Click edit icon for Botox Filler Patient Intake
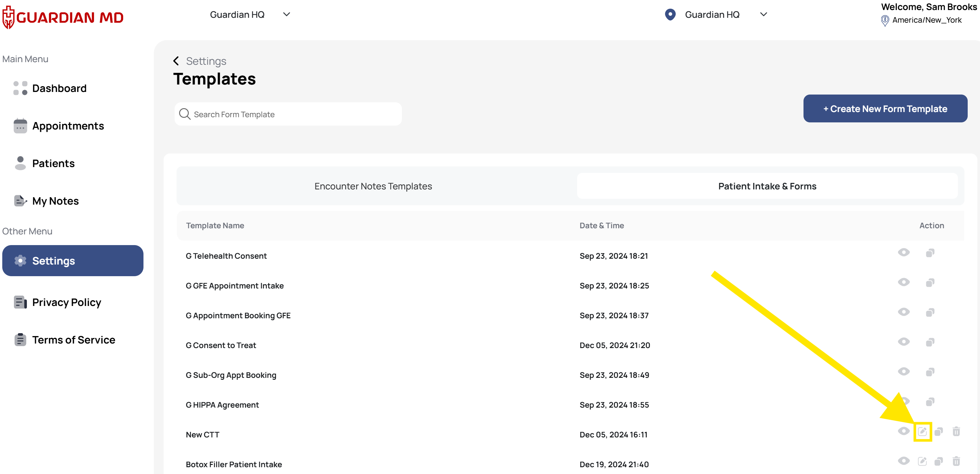This screenshot has height=474, width=980. (922, 461)
